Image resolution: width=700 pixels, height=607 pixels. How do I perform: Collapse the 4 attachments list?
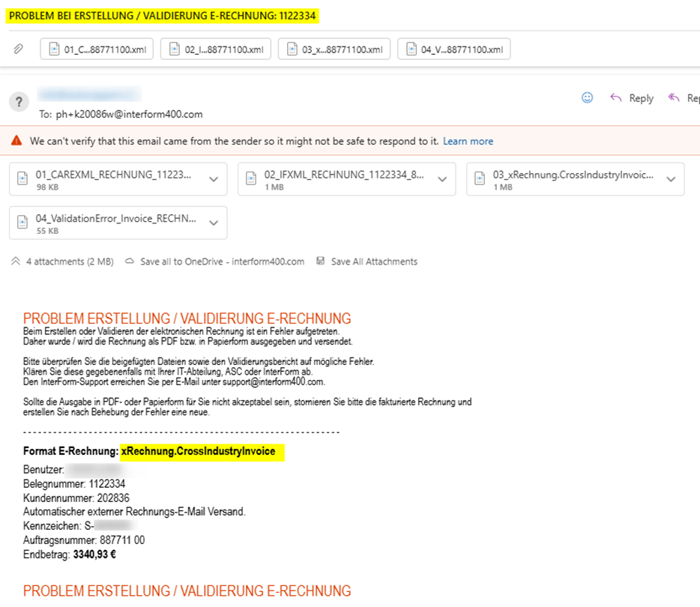point(16,262)
